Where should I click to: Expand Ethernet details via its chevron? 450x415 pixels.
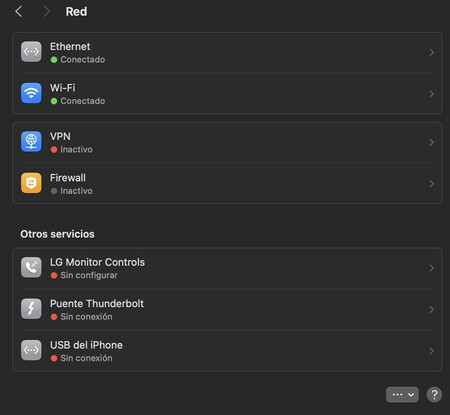[x=431, y=52]
